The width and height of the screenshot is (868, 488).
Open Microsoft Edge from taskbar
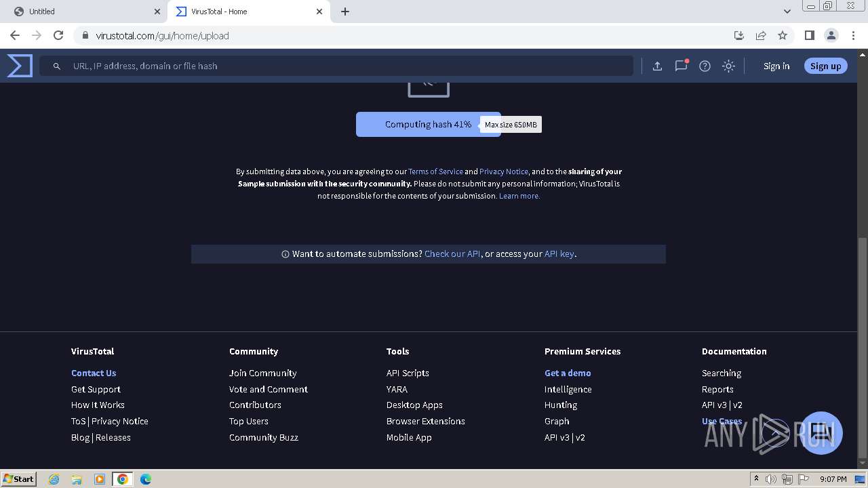point(145,479)
